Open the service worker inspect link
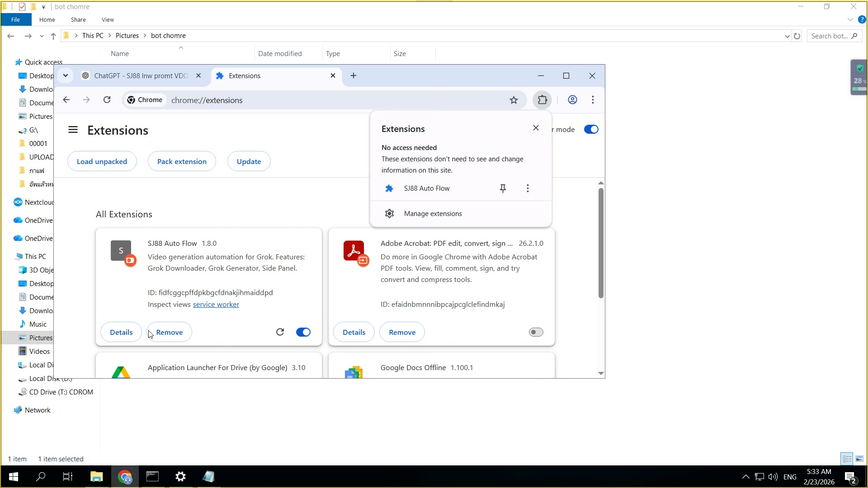Image resolution: width=868 pixels, height=488 pixels. (216, 305)
